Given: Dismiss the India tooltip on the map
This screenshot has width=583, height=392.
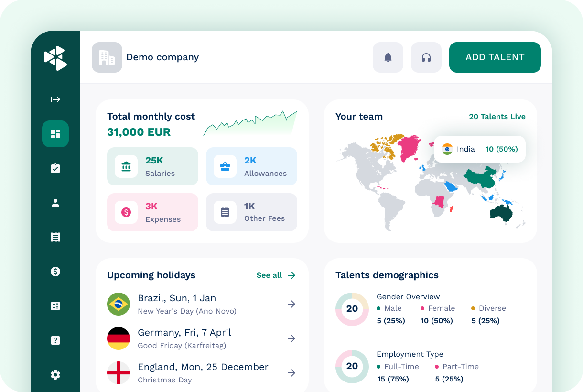Looking at the screenshot, I should (x=479, y=149).
